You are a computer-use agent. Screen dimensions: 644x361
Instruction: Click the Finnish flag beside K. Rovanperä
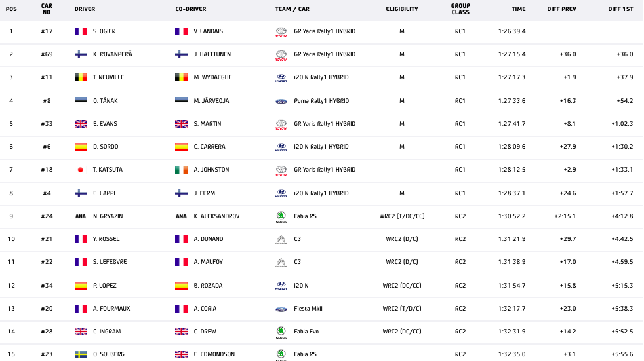(81, 54)
